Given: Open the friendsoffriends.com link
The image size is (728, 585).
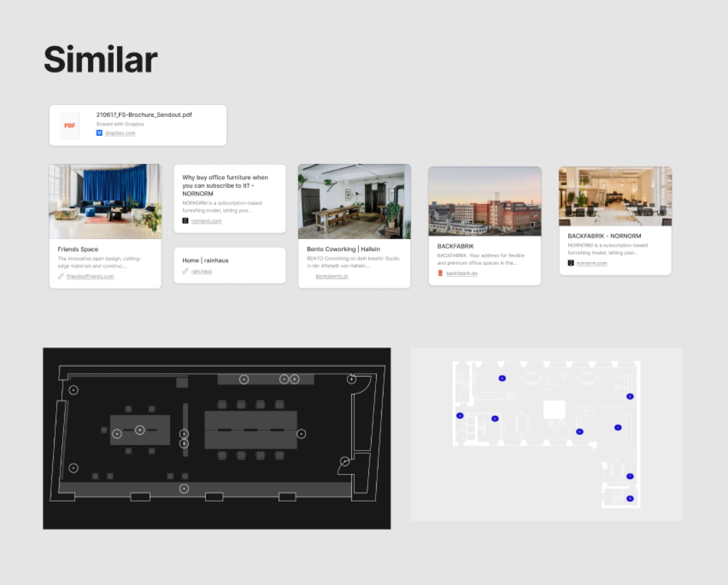Looking at the screenshot, I should (x=90, y=276).
